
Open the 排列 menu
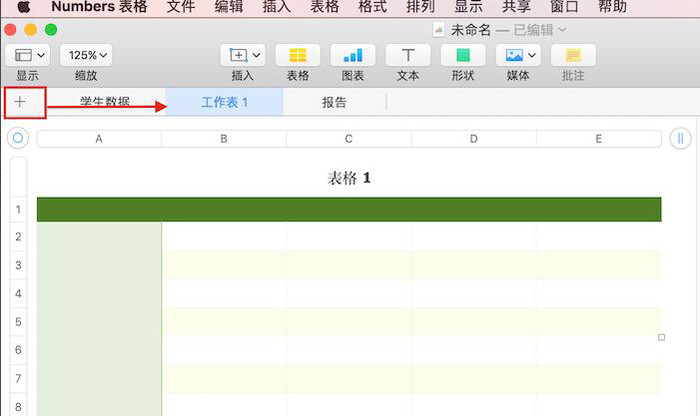tap(421, 6)
